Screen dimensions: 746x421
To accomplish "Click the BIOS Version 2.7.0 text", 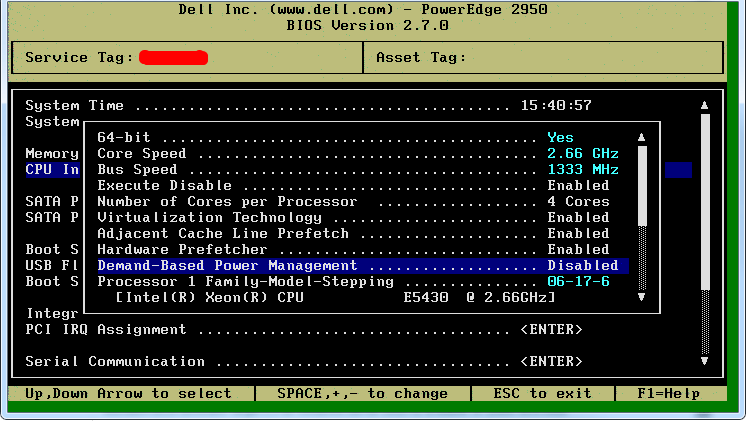I will pyautogui.click(x=367, y=25).
